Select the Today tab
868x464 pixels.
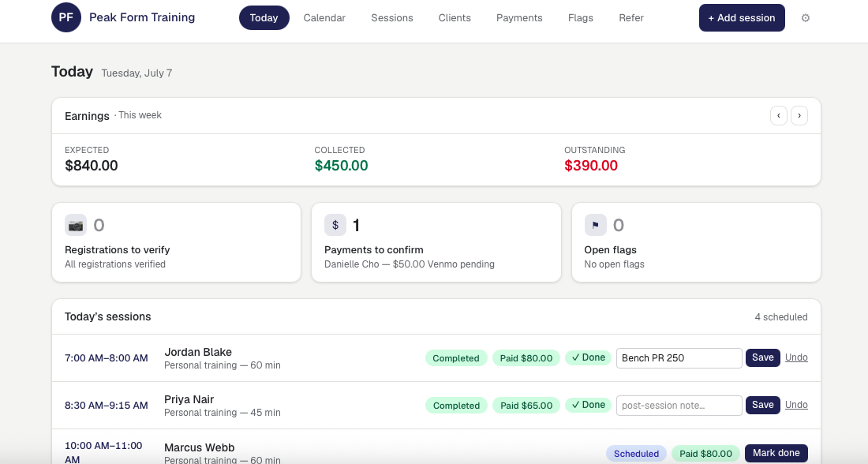click(264, 17)
